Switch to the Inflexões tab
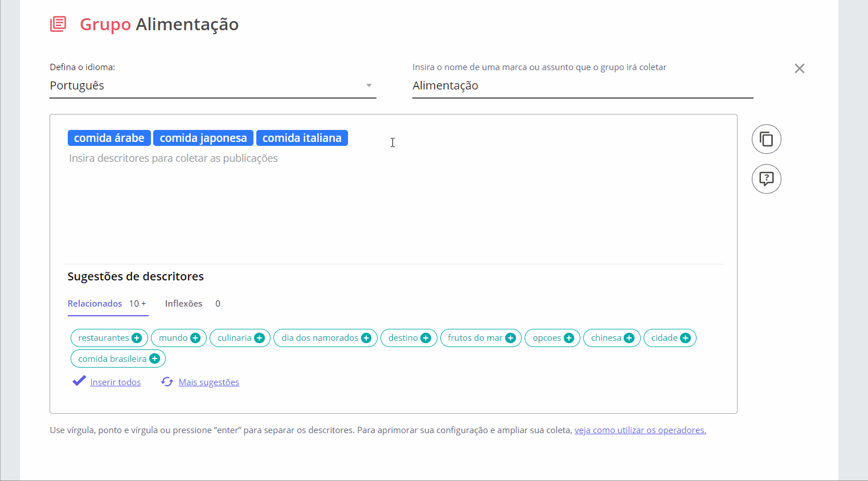This screenshot has height=481, width=868. click(x=183, y=304)
